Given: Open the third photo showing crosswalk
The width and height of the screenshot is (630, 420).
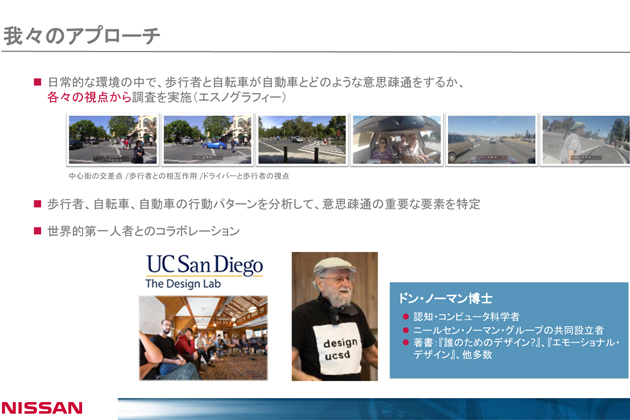Looking at the screenshot, I should point(301,140).
